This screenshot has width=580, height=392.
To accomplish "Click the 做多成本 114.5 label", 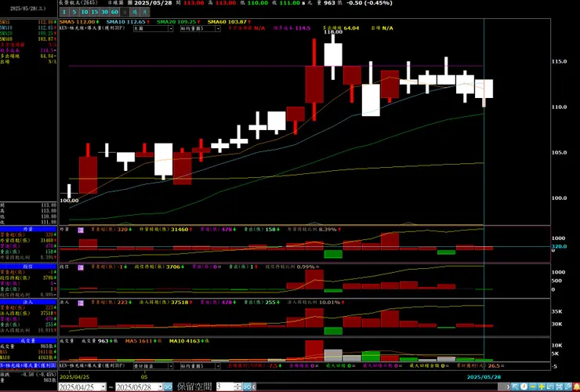I will 292,28.
